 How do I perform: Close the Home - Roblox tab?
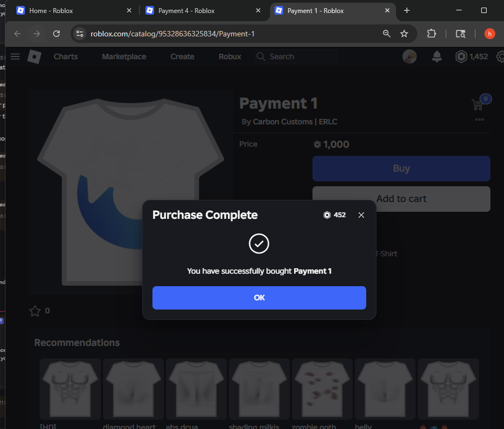click(129, 11)
